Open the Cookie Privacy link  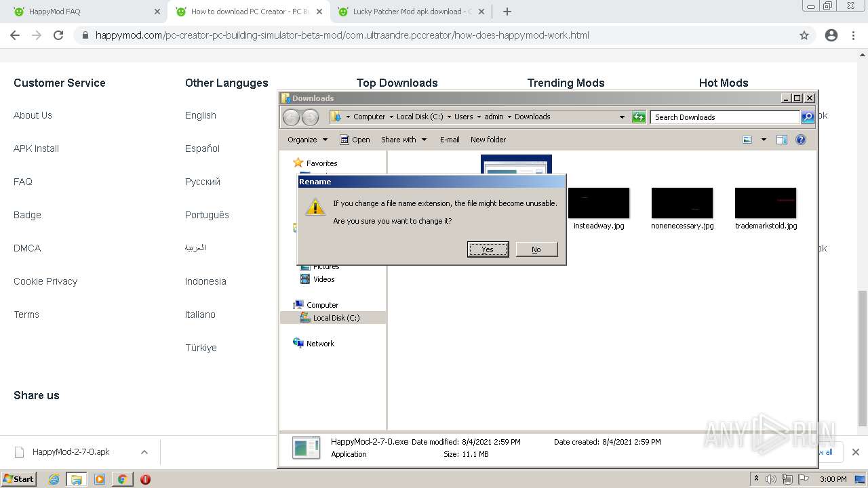coord(45,281)
